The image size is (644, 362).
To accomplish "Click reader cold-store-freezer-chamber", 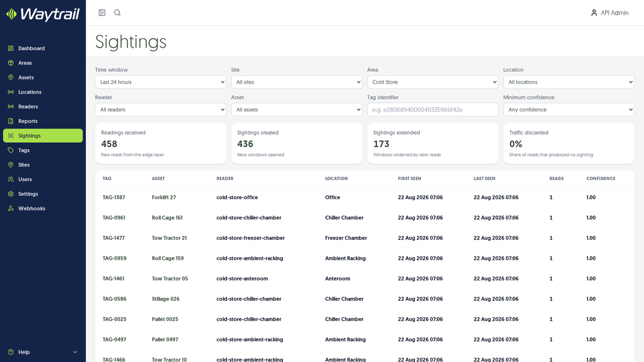I will click(x=251, y=238).
